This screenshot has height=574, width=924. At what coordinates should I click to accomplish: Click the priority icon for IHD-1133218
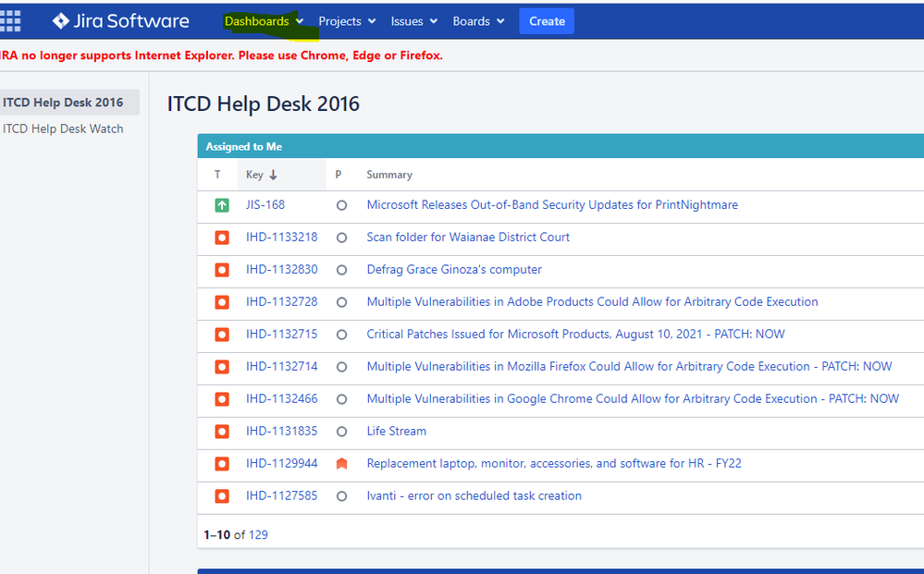[342, 238]
